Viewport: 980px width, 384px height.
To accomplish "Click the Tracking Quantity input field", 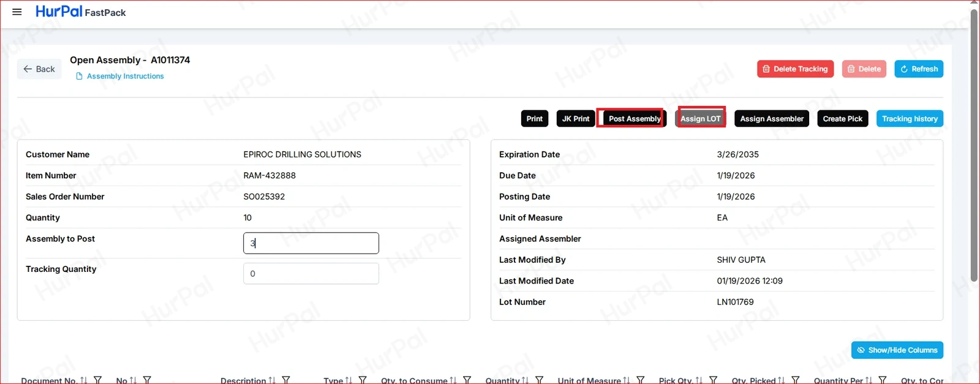I will [x=311, y=274].
